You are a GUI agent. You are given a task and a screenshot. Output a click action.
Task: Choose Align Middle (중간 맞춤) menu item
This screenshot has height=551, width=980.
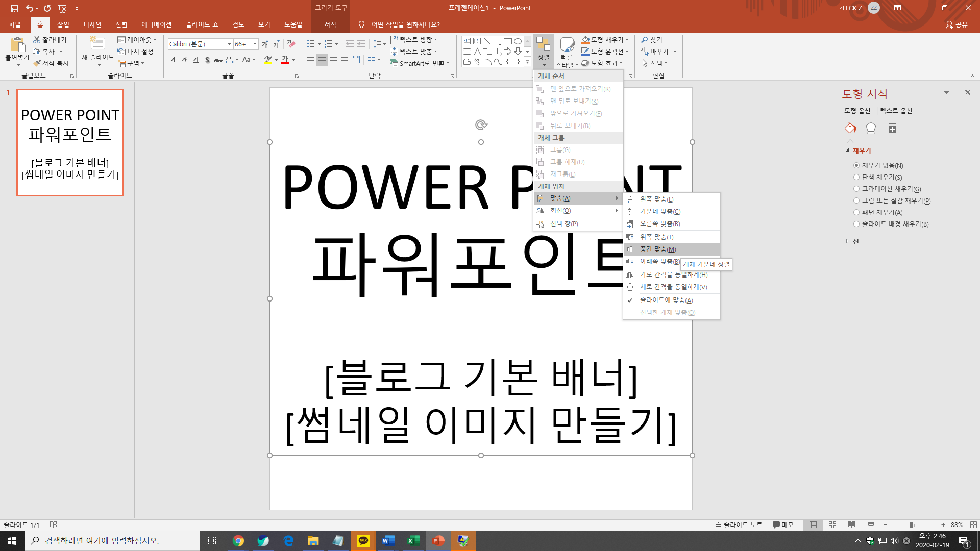(672, 249)
